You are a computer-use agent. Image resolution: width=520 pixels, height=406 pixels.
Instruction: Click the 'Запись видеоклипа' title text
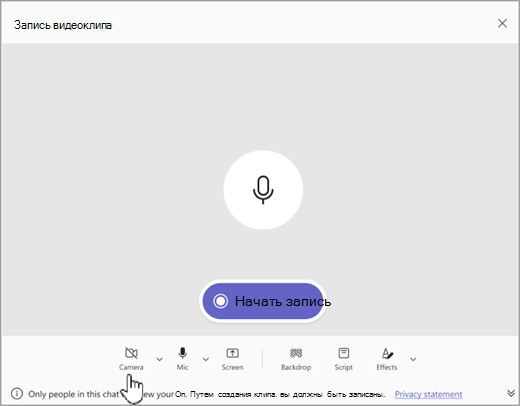(63, 25)
